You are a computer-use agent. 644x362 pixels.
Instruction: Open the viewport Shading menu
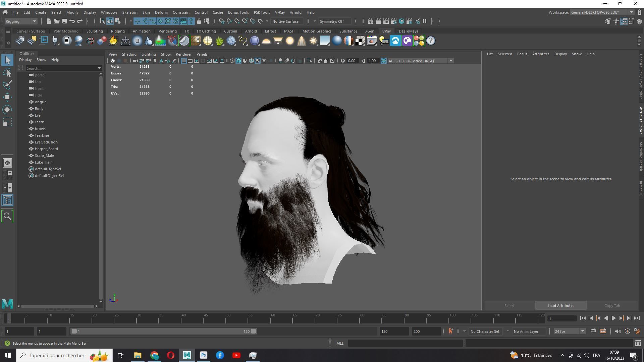(x=129, y=54)
